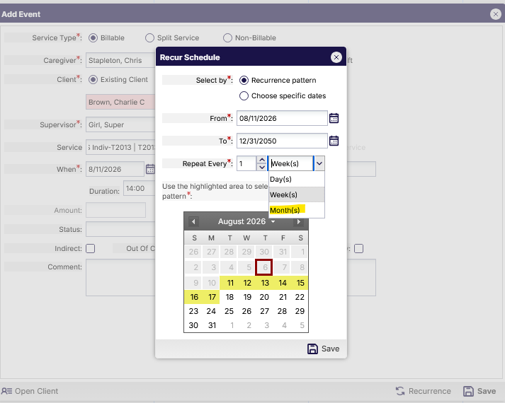Open the To date calendar picker icon
Viewport: 505px width, 403px height.
[x=334, y=141]
